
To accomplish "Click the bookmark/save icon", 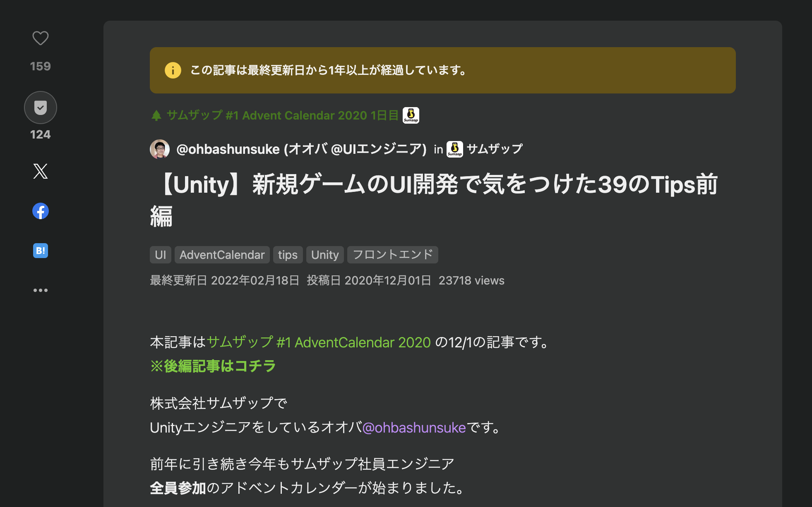I will (x=40, y=108).
